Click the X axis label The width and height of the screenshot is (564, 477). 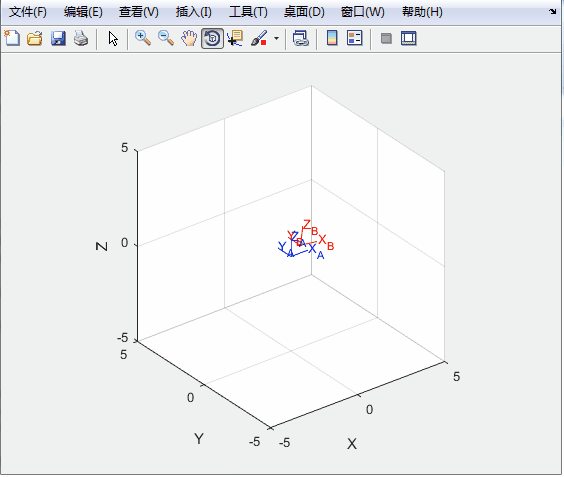(x=352, y=444)
